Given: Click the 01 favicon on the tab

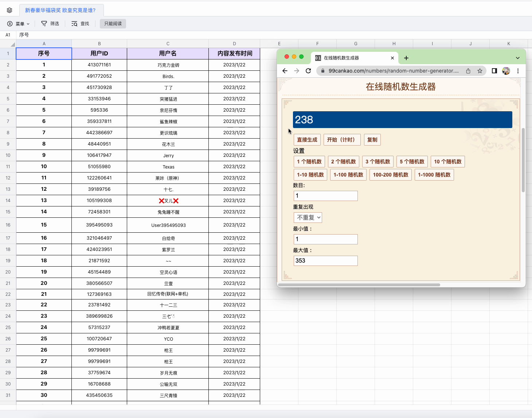Looking at the screenshot, I should [318, 58].
